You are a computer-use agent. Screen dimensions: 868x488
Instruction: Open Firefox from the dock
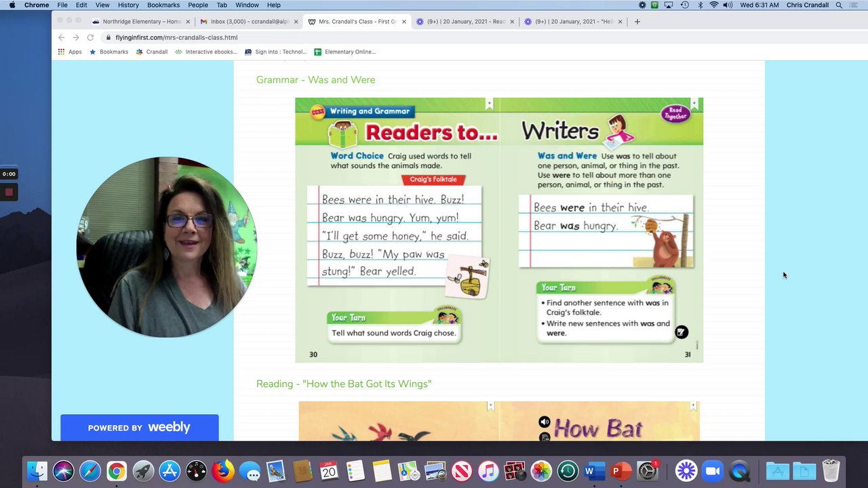(x=223, y=470)
